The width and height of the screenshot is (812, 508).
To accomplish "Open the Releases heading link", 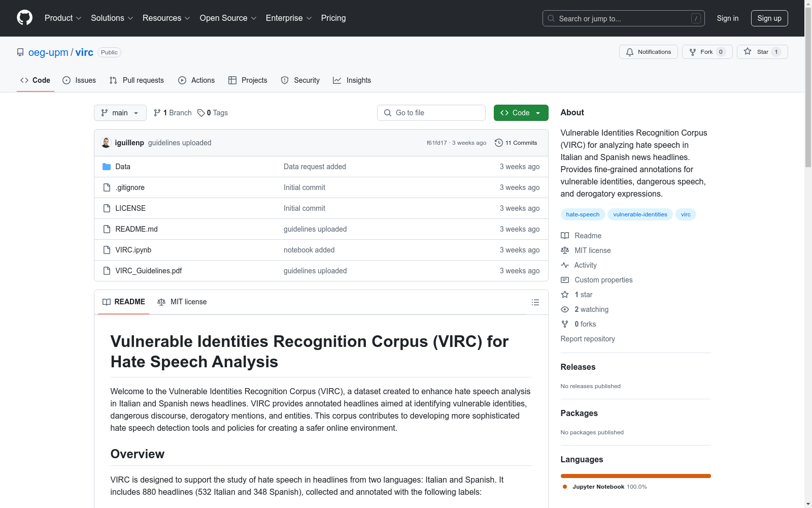I will 578,367.
